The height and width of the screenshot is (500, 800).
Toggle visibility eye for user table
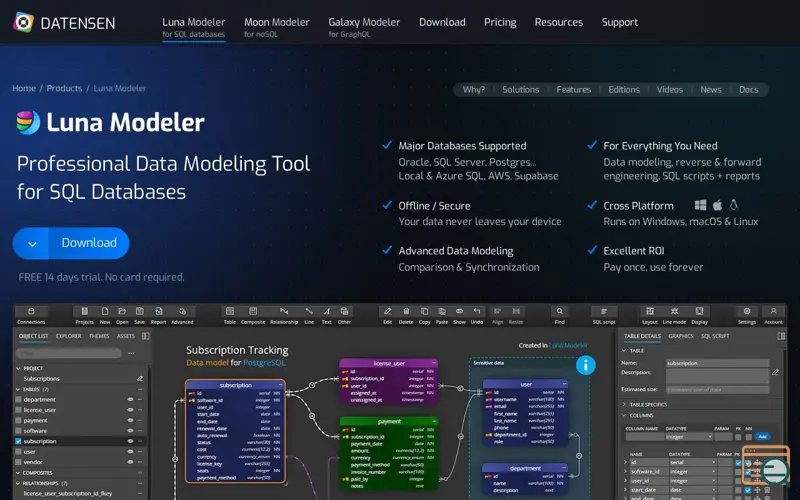pos(130,452)
